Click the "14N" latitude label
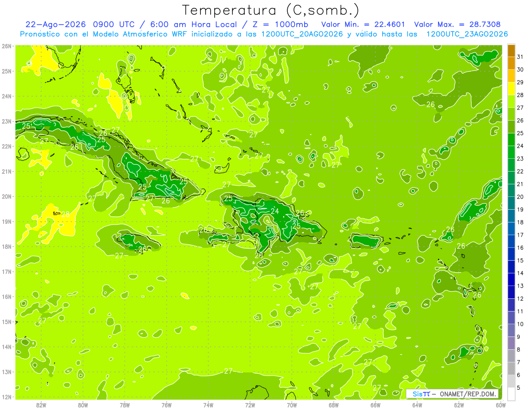 click(7, 347)
